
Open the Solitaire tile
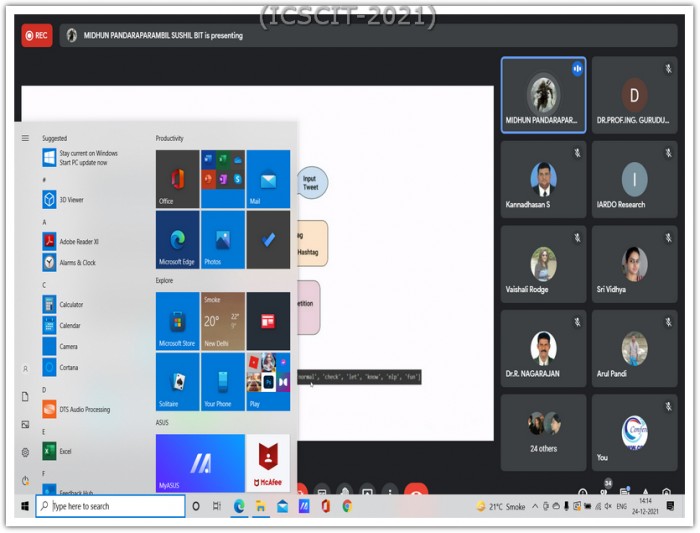point(177,382)
